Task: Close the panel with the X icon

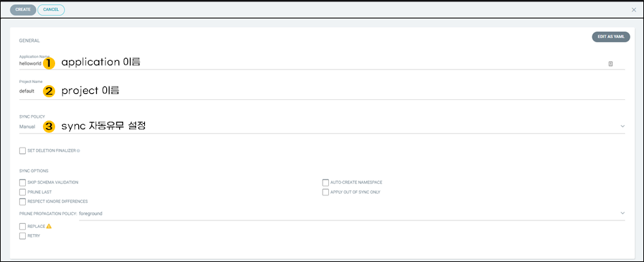Action: point(634,10)
